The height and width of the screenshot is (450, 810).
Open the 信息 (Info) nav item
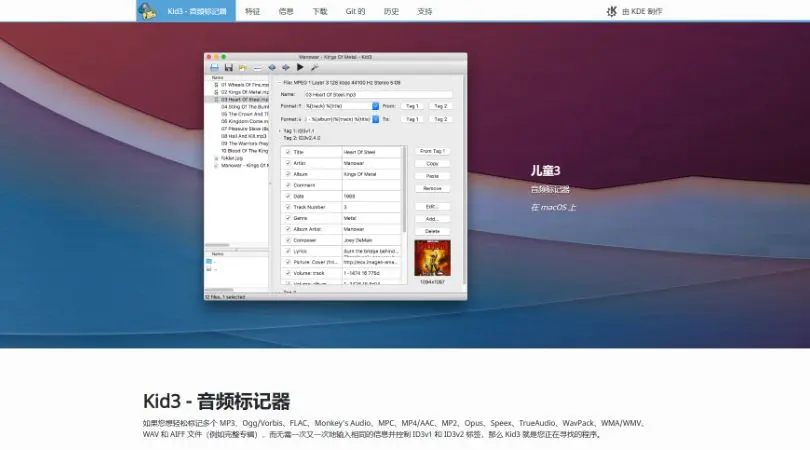286,11
